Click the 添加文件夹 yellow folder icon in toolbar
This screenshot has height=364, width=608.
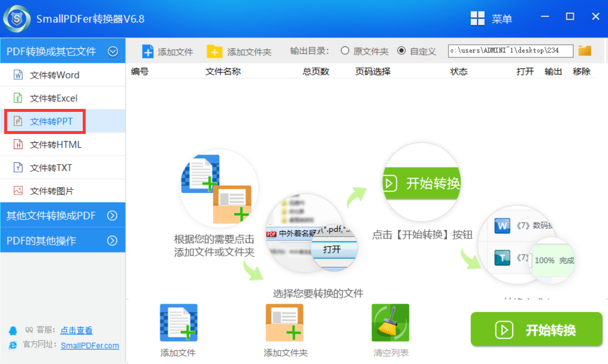(214, 51)
